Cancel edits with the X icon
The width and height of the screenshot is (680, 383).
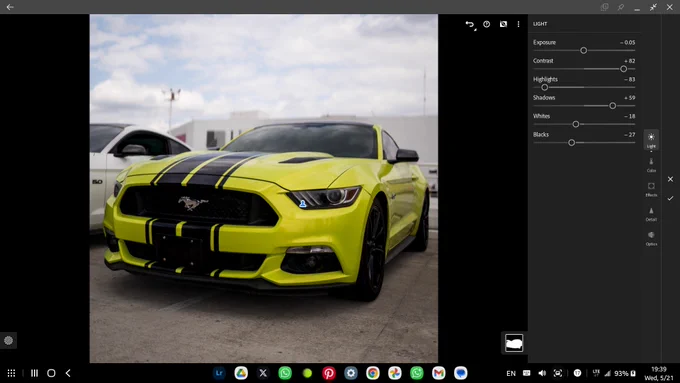pyautogui.click(x=670, y=179)
